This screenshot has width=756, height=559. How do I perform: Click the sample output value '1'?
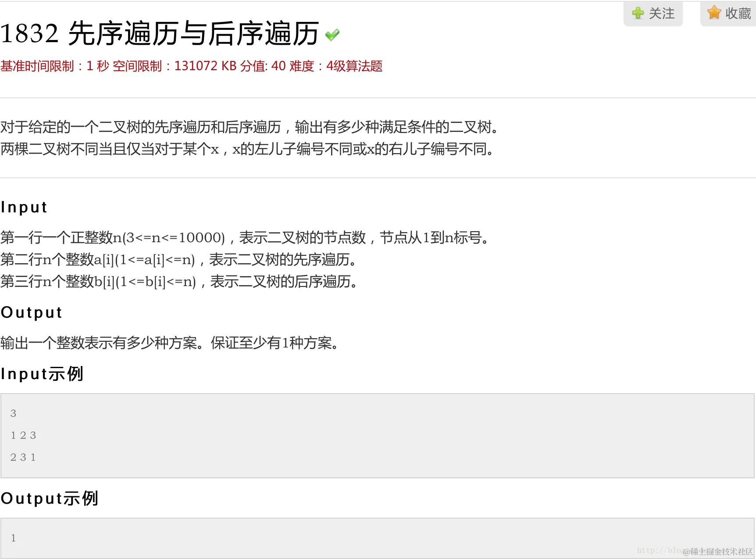[13, 538]
